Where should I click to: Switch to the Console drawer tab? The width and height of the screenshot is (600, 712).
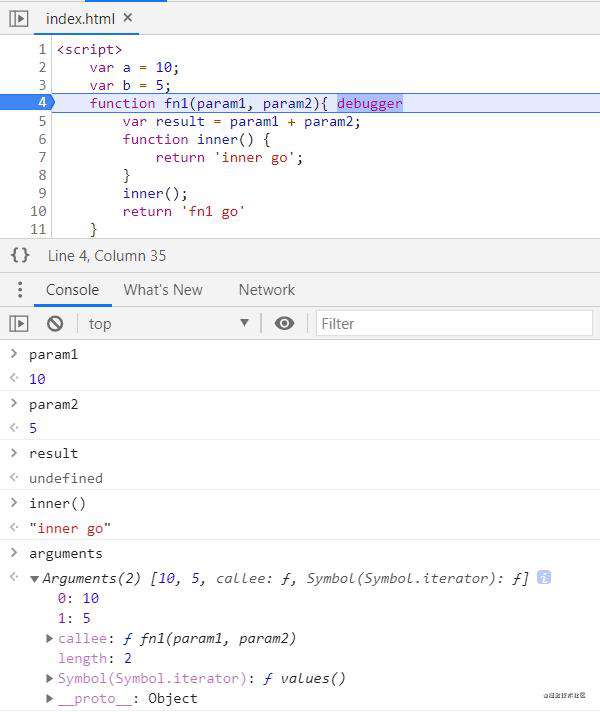click(72, 290)
